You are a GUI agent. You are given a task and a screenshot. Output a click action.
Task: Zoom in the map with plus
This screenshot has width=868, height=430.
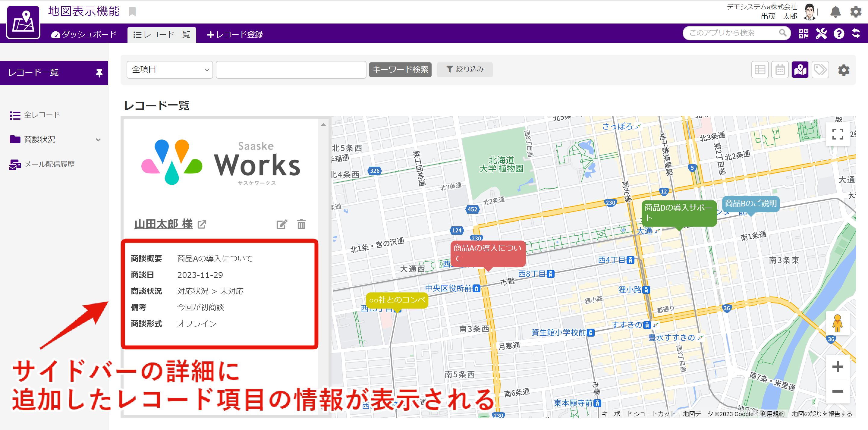[x=837, y=367]
